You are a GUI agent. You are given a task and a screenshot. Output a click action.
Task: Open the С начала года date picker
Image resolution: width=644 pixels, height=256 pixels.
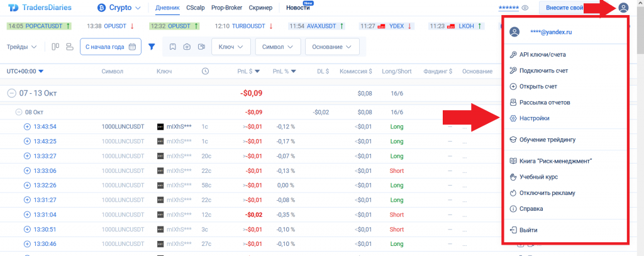[x=110, y=47]
